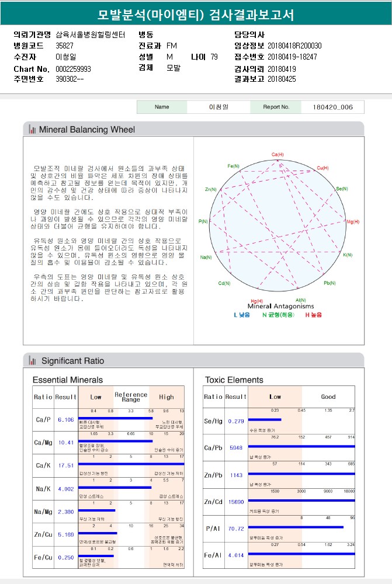
Task: Click the Se/Hg result 0.279
Action: [236, 421]
